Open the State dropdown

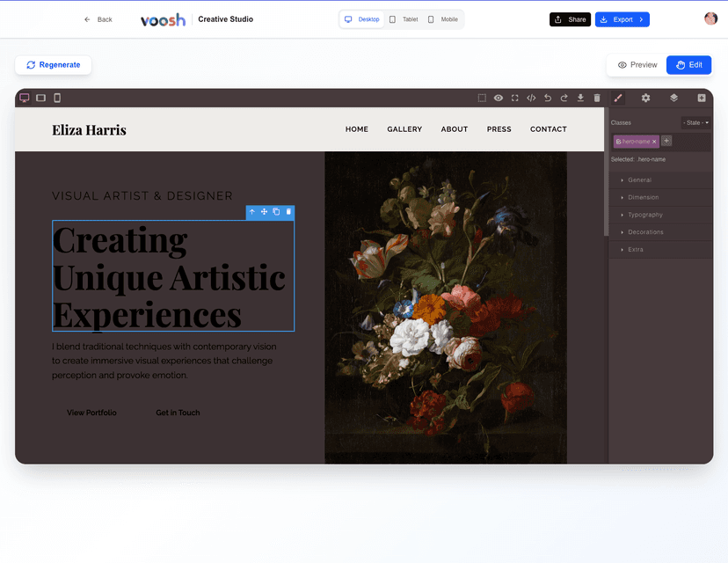[695, 122]
